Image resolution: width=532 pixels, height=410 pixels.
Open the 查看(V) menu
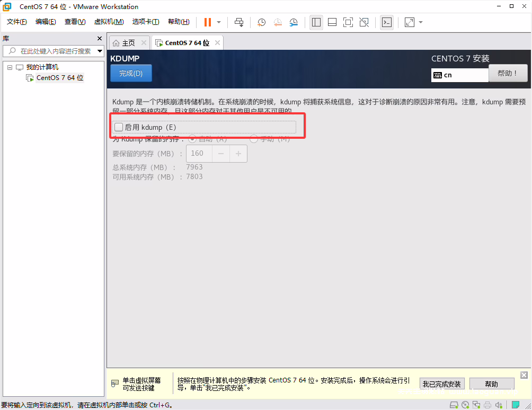pos(75,22)
